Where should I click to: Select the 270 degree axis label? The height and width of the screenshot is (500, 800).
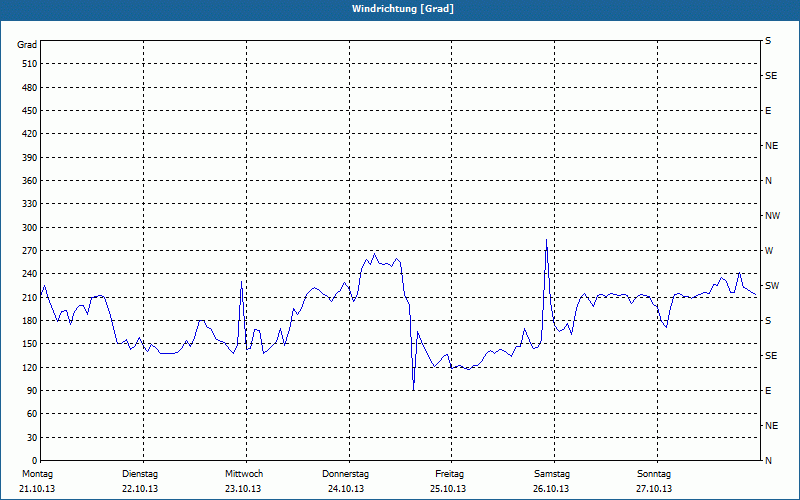[30, 251]
